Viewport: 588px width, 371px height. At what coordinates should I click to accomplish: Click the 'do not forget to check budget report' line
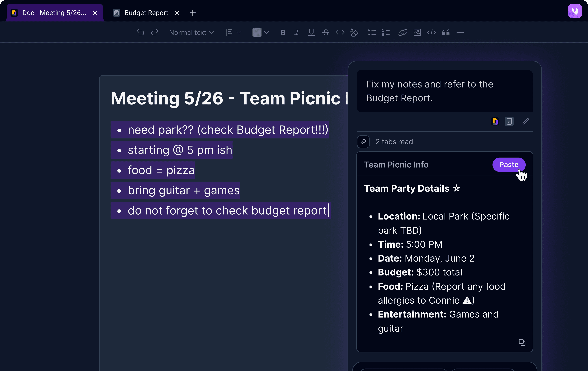(220, 211)
